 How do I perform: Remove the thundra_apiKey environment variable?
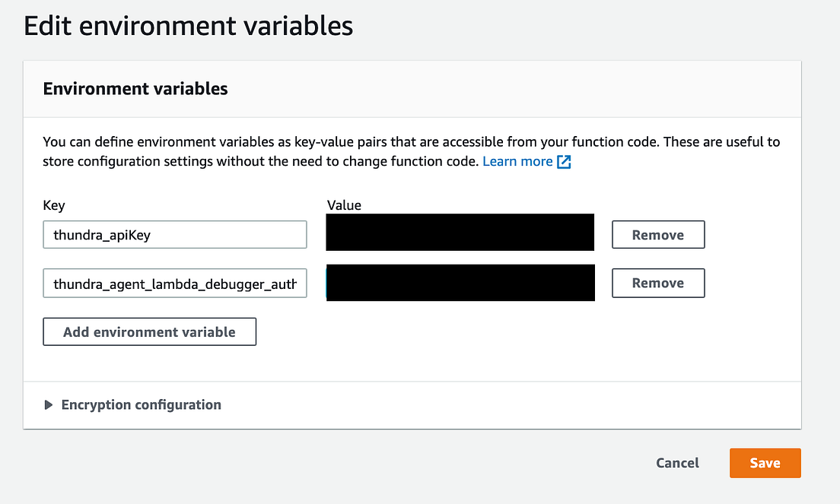657,234
